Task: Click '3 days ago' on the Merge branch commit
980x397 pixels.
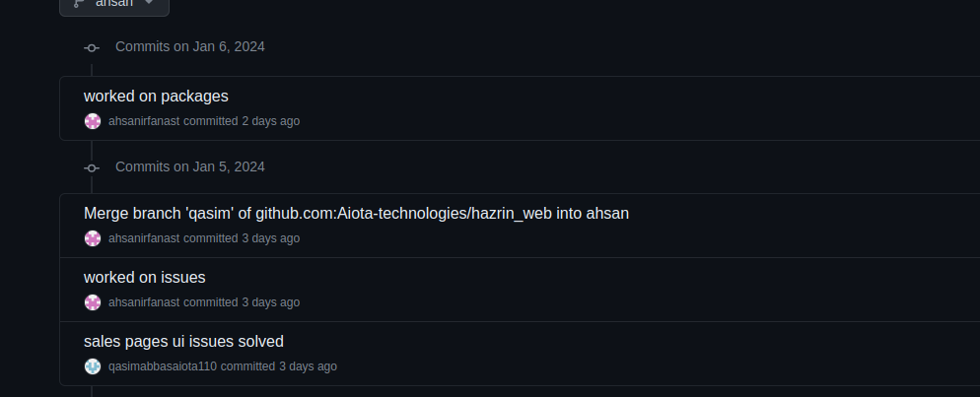Action: [x=270, y=238]
